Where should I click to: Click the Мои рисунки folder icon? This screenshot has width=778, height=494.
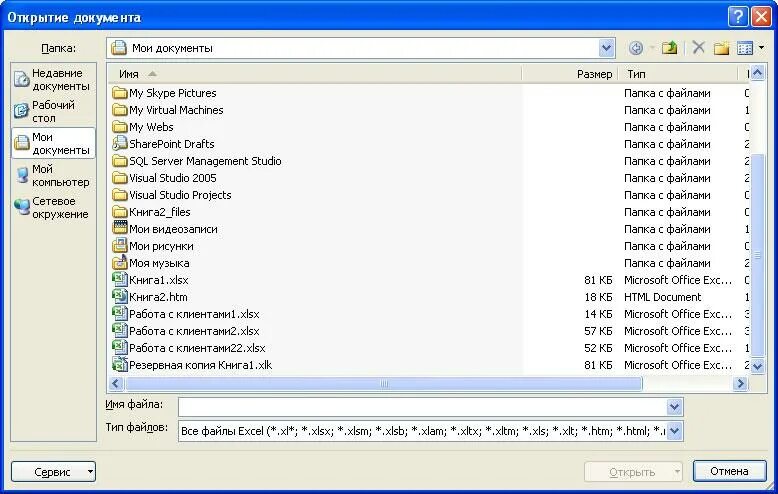(120, 246)
